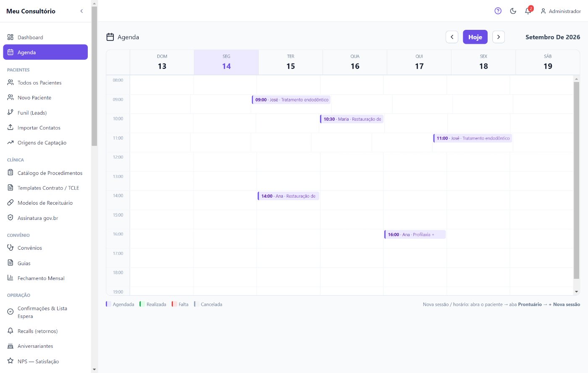Viewport: 588px width, 373px height.
Task: Click the Modelos de Receituário pill icon
Action: [x=10, y=202]
